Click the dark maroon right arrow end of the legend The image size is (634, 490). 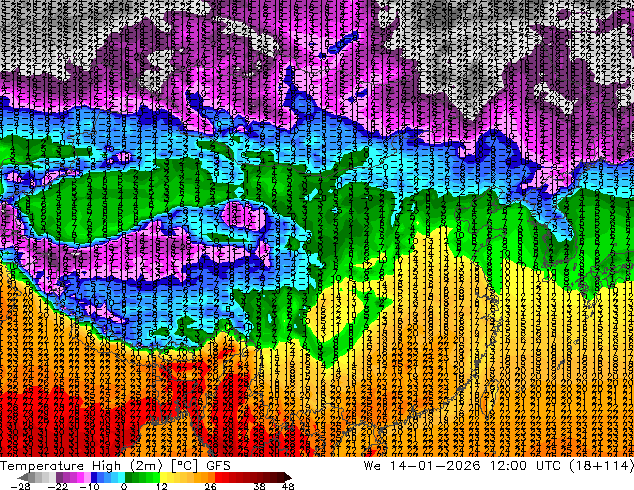(288, 477)
